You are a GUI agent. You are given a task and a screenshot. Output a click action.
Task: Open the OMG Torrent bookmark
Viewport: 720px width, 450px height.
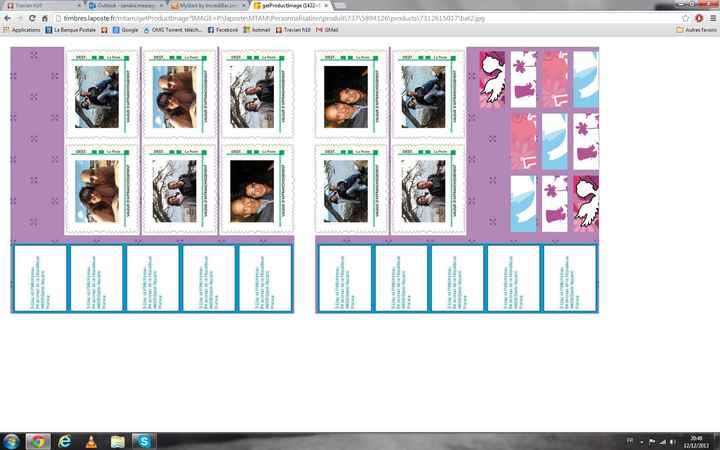(x=173, y=30)
